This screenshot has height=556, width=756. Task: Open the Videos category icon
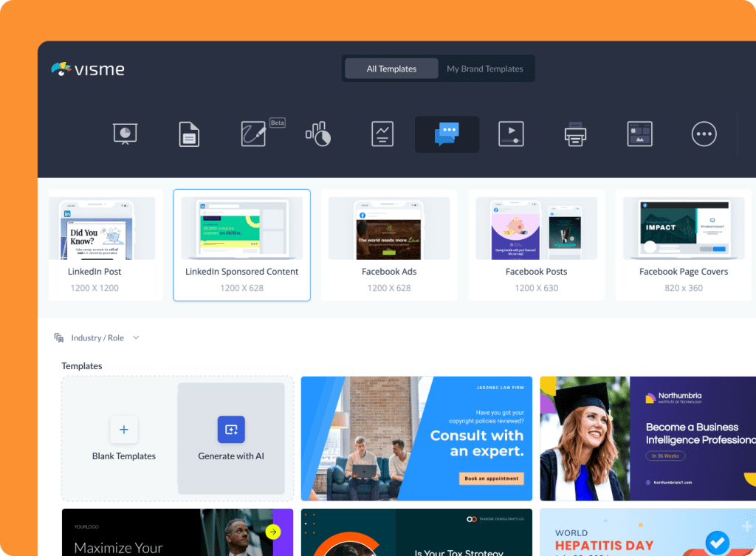tap(511, 134)
